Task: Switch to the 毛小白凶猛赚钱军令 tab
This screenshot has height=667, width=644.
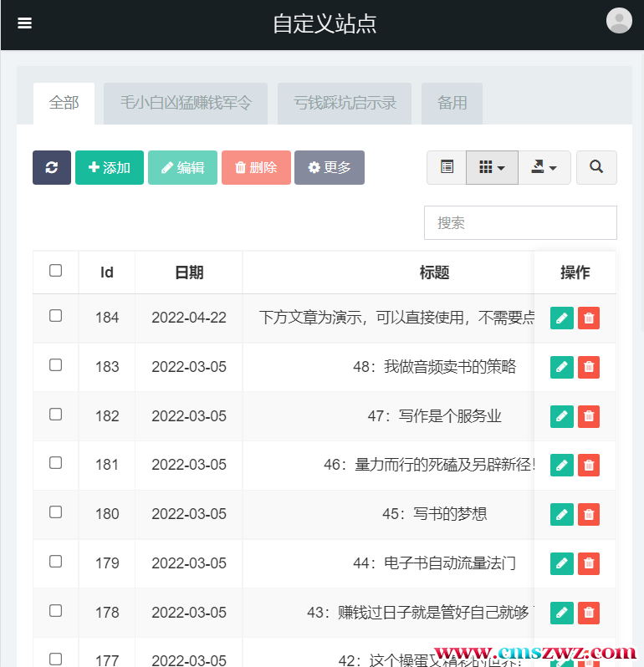Action: coord(186,104)
